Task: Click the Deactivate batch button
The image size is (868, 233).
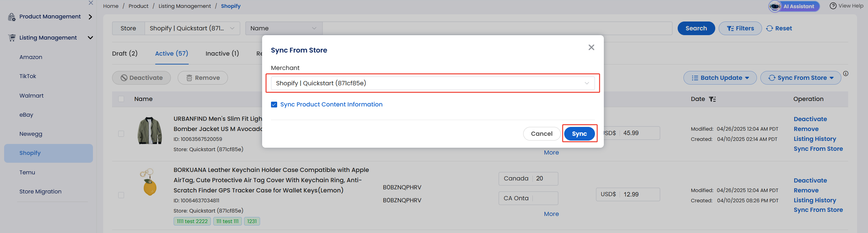Action: point(141,78)
